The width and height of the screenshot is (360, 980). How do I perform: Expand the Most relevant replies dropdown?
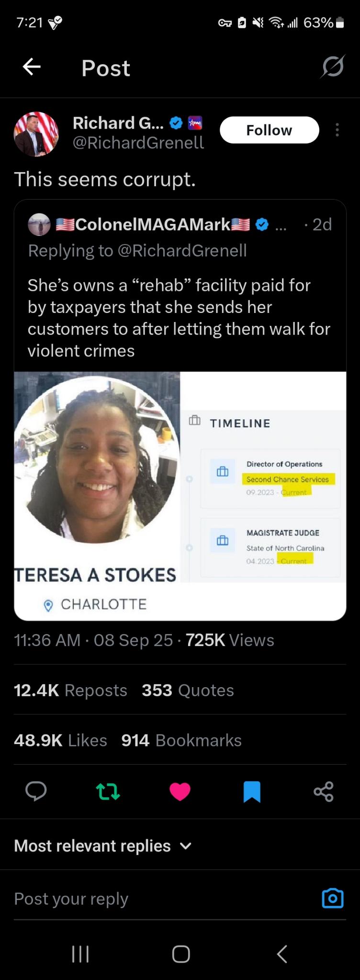(x=103, y=846)
